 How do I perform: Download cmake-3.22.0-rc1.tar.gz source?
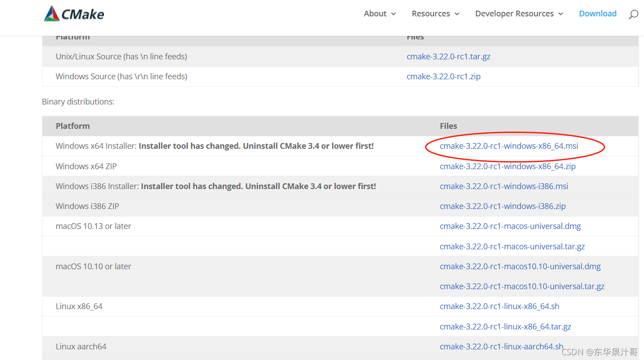448,57
